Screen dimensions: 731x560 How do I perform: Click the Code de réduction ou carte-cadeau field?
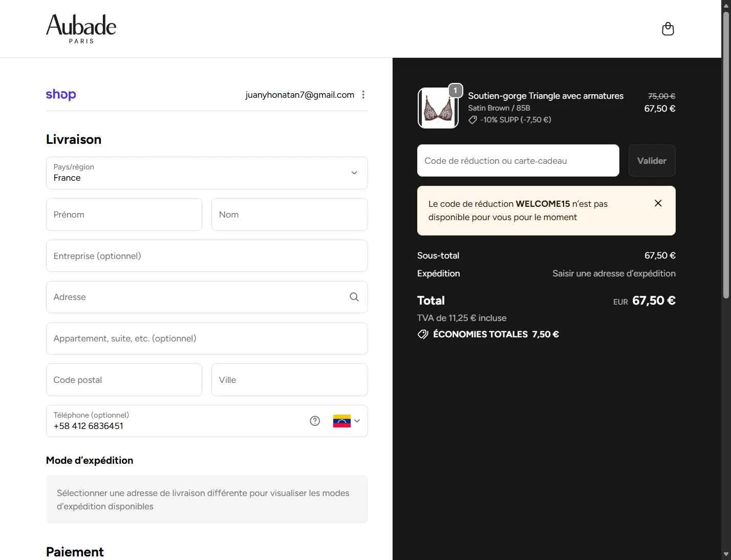518,161
